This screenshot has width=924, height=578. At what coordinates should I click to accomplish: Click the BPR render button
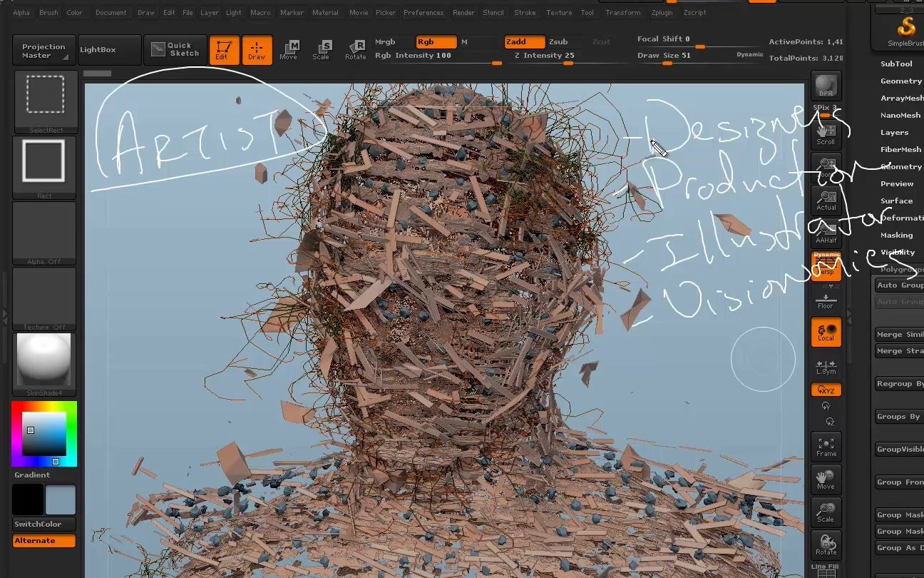(x=826, y=84)
